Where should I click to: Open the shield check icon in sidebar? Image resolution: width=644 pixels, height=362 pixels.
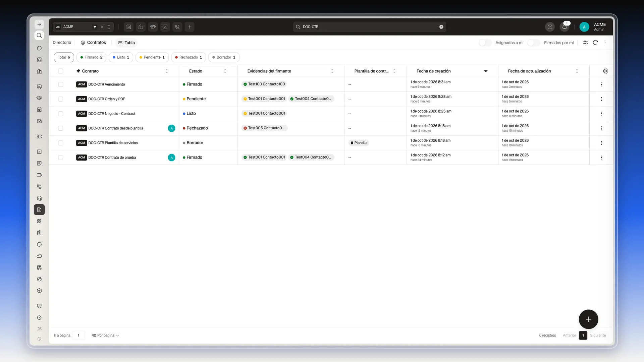tap(39, 306)
